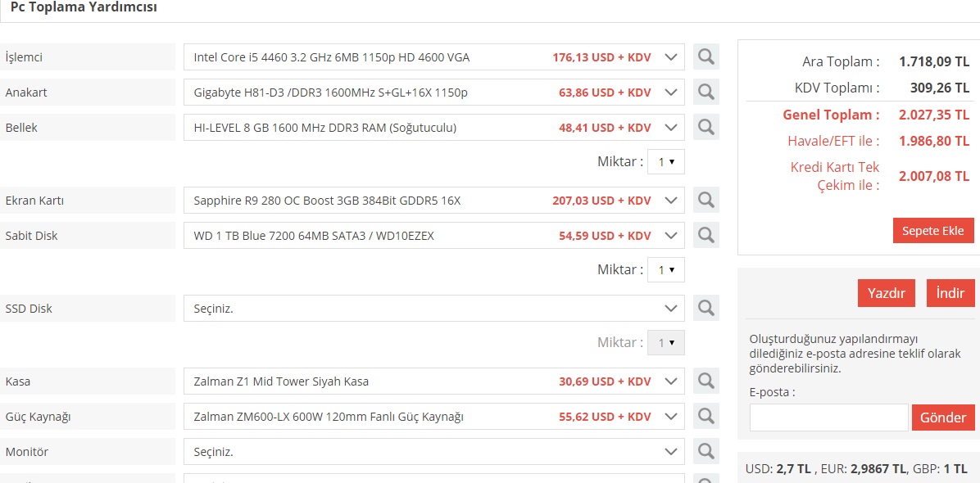Click the Monitör row magnifier icon
The height and width of the screenshot is (483, 980).
[x=706, y=452]
